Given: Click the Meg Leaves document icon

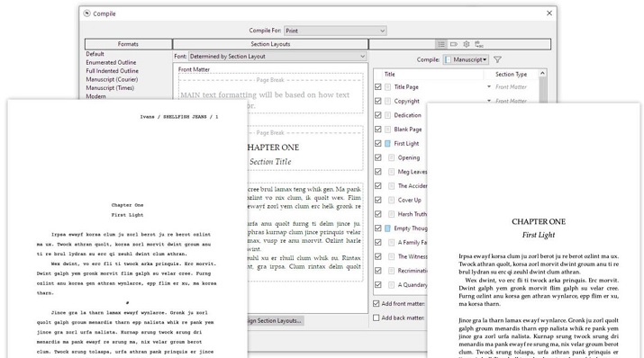Looking at the screenshot, I should tap(392, 172).
